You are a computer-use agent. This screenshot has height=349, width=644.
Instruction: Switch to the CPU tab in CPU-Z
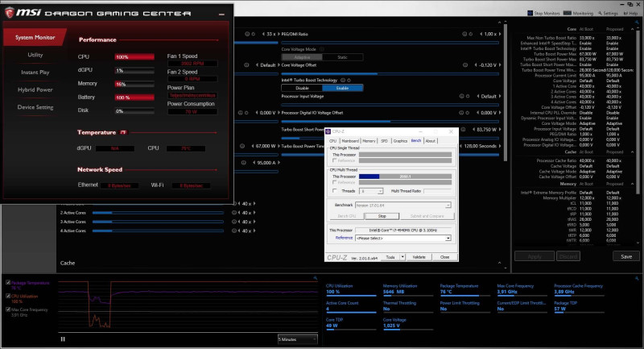tap(332, 141)
